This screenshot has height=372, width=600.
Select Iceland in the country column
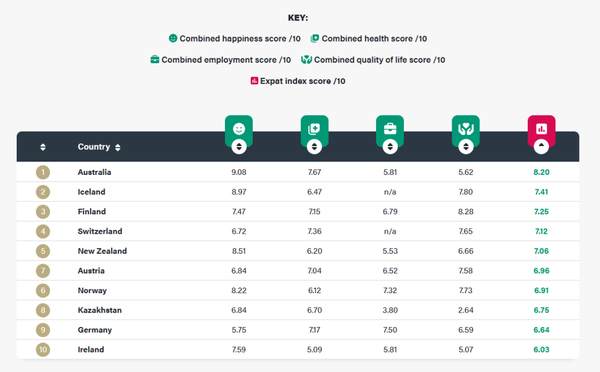point(91,192)
